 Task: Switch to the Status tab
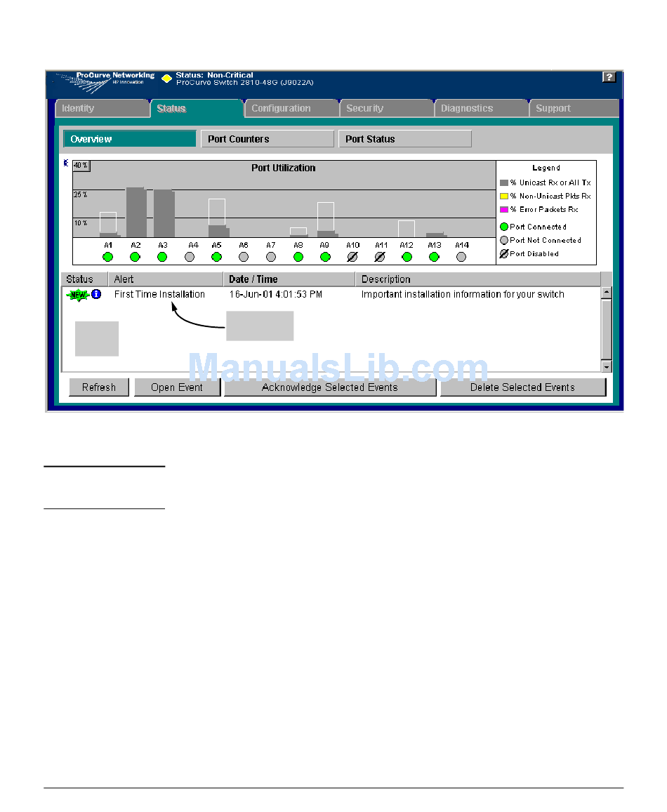click(x=197, y=108)
